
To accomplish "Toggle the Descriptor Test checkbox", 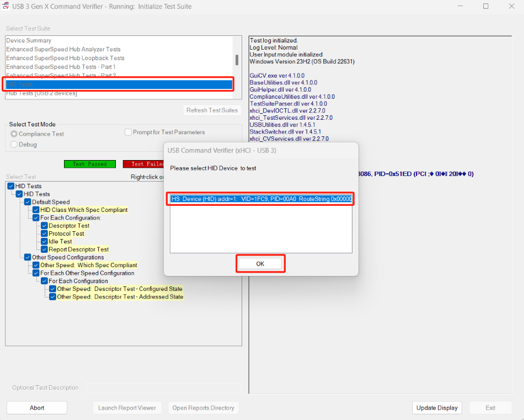I will (x=45, y=225).
